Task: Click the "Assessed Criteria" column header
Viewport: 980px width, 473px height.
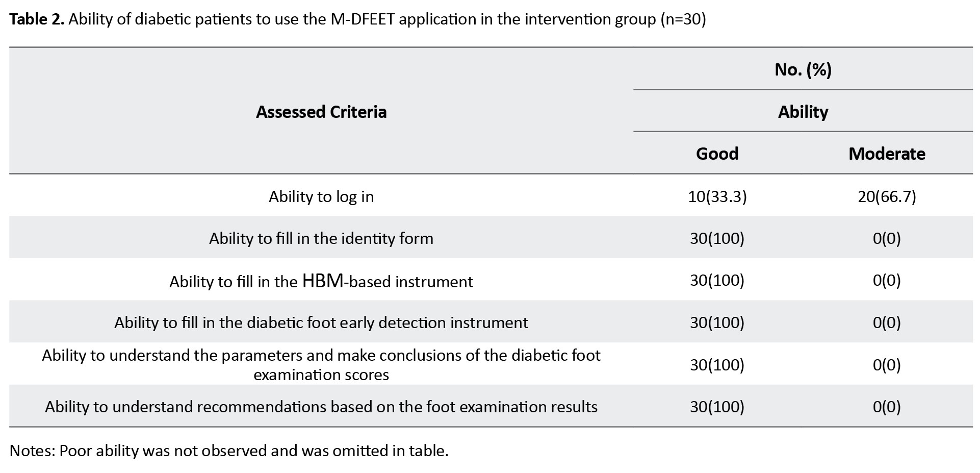Action: tap(321, 112)
